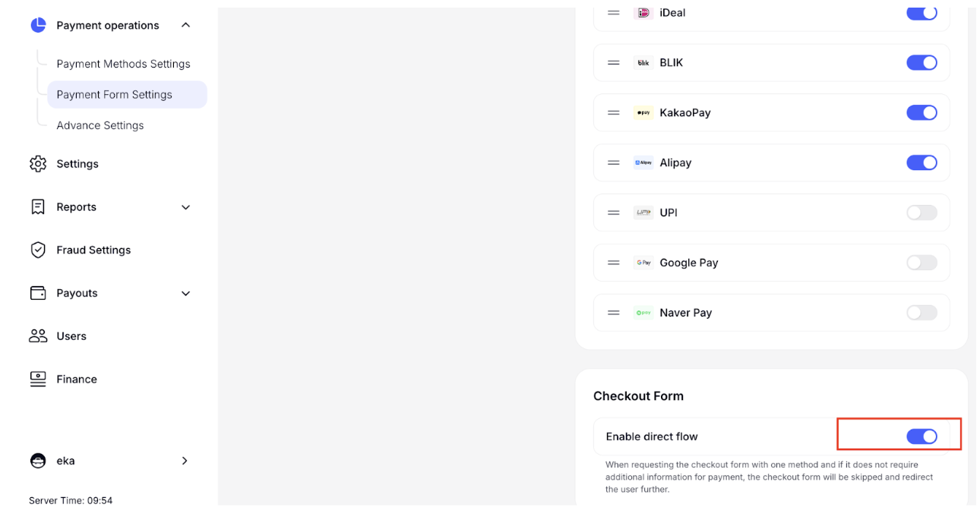Viewport: 980px width, 507px height.
Task: Click the Users people icon
Action: coord(38,335)
